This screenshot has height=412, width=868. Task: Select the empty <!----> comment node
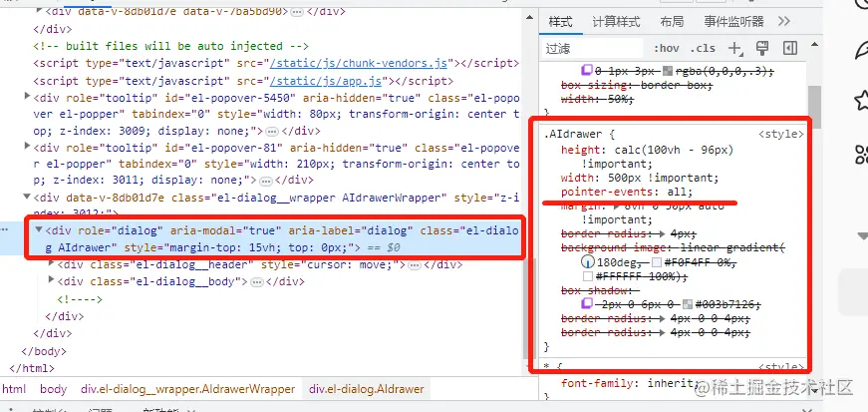pyautogui.click(x=80, y=299)
